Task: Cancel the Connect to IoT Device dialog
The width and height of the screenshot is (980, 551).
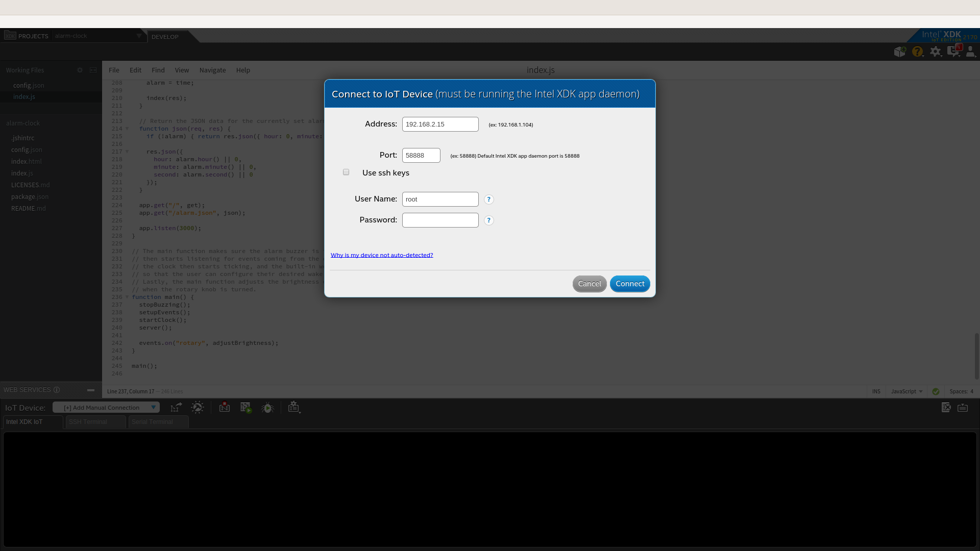Action: pos(590,284)
